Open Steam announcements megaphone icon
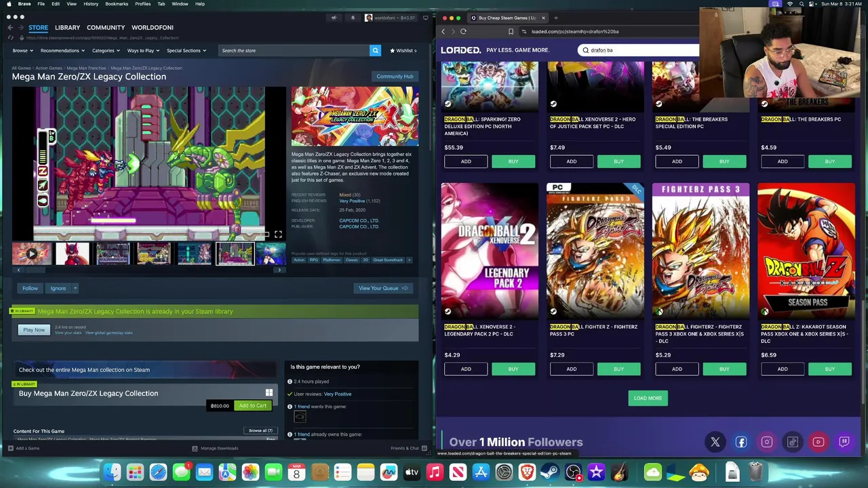868x488 pixels. click(334, 18)
